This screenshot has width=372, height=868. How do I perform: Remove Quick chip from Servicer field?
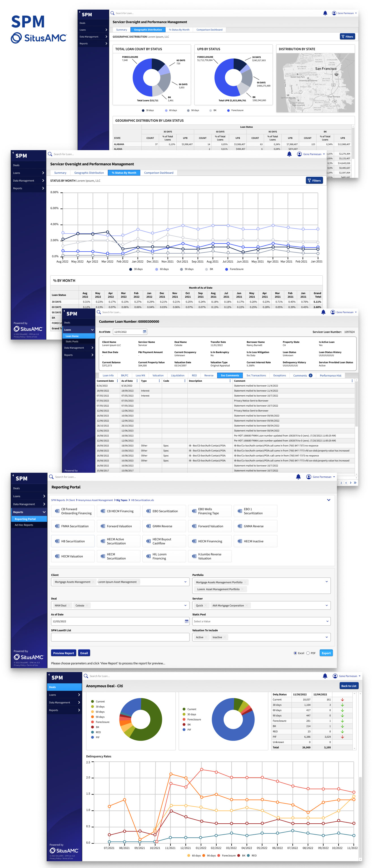[205, 606]
